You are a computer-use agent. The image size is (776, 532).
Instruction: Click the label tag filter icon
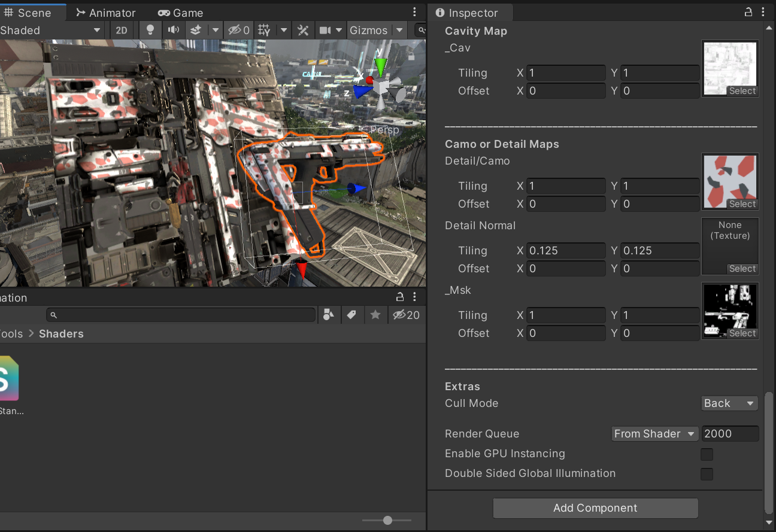tap(353, 315)
